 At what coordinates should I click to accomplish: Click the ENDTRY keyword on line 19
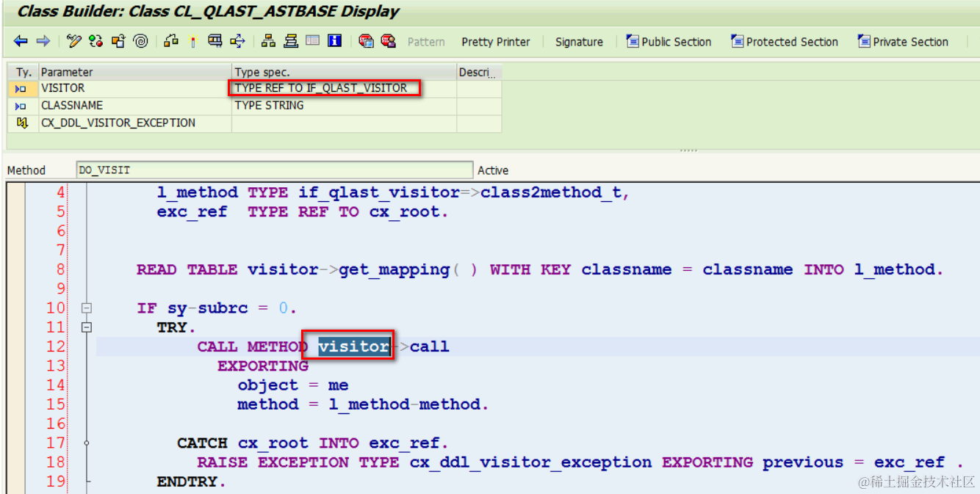[x=187, y=482]
